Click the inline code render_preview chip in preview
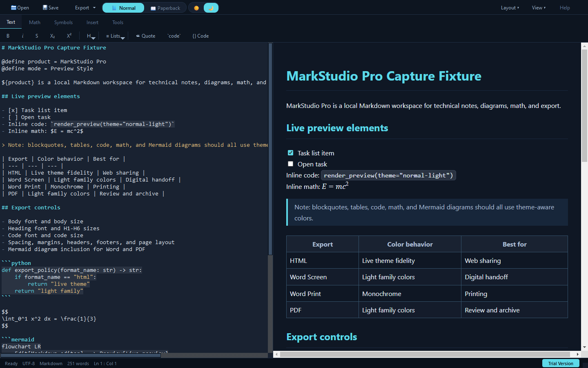The height and width of the screenshot is (368, 588). [388, 175]
